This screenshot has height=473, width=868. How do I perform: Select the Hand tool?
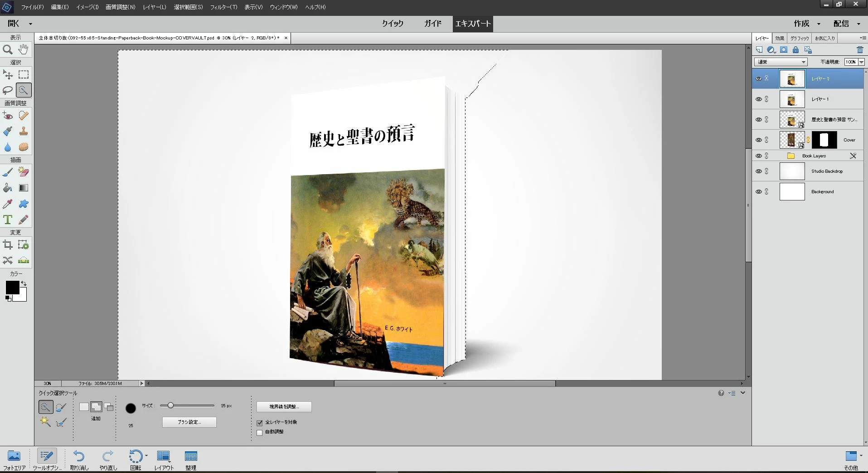pos(23,49)
